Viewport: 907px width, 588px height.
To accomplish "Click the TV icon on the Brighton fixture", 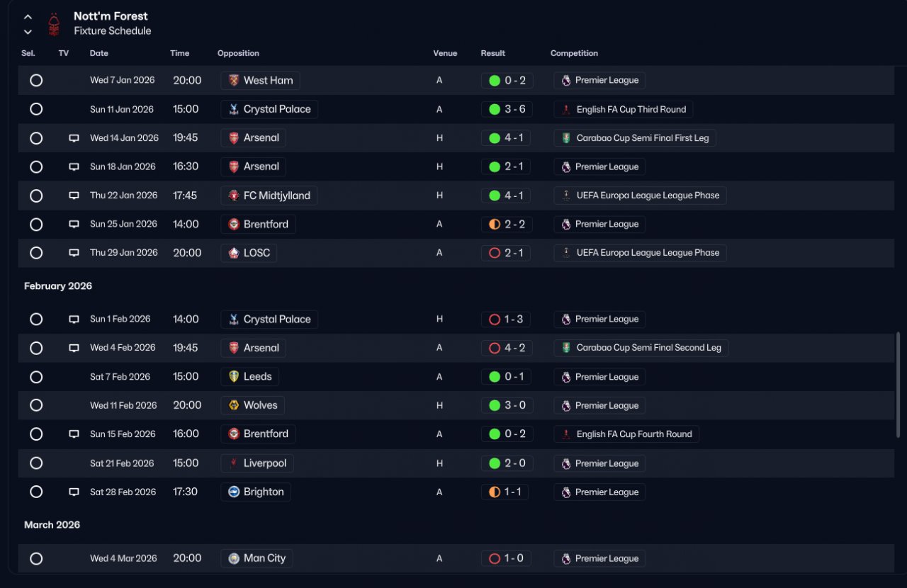I will (x=74, y=492).
